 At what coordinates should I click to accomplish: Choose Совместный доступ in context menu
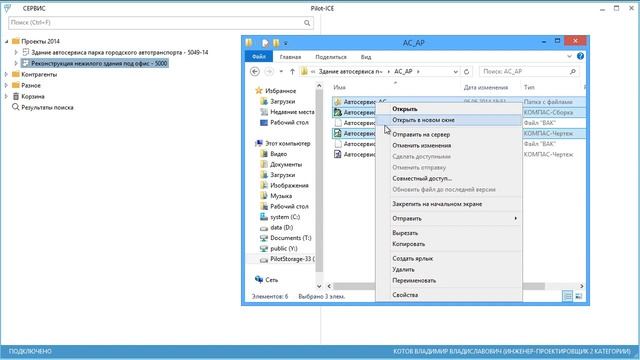point(449,178)
